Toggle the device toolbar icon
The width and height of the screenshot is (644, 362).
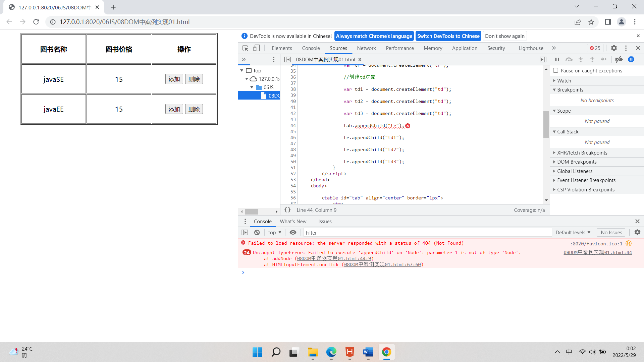coord(257,48)
